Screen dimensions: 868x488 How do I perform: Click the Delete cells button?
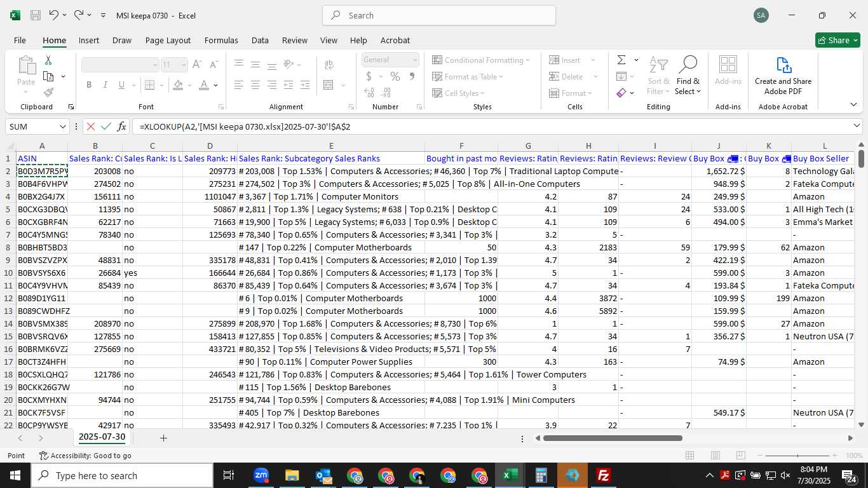[567, 76]
